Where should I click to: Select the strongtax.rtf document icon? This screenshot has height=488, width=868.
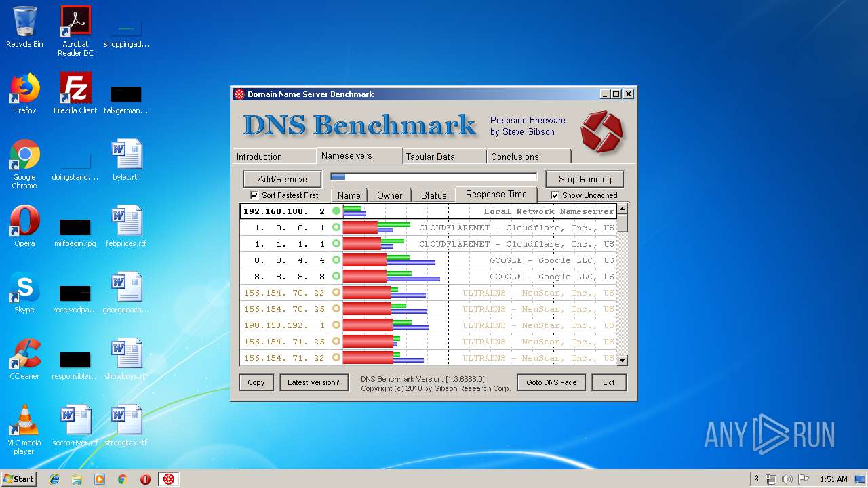pyautogui.click(x=126, y=426)
